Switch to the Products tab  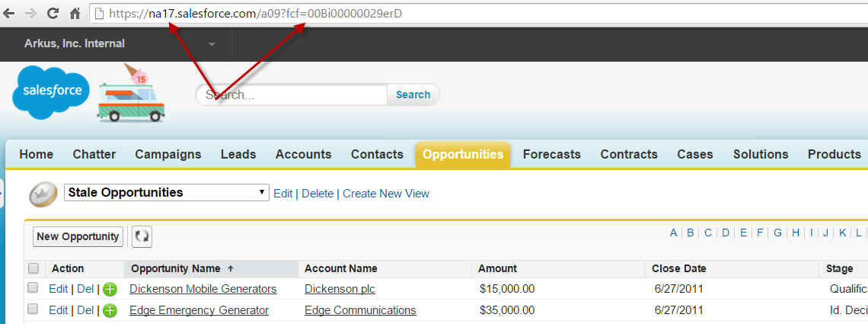point(834,154)
